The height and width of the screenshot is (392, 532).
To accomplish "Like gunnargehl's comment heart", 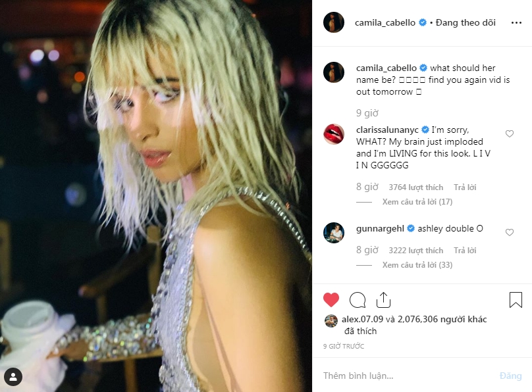I will click(x=509, y=232).
